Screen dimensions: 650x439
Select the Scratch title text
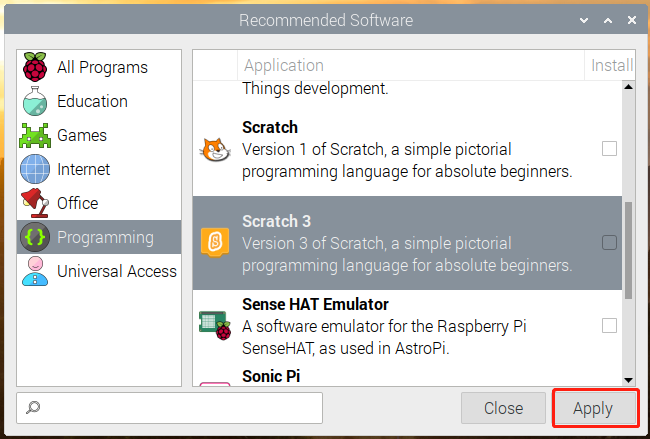coord(270,127)
